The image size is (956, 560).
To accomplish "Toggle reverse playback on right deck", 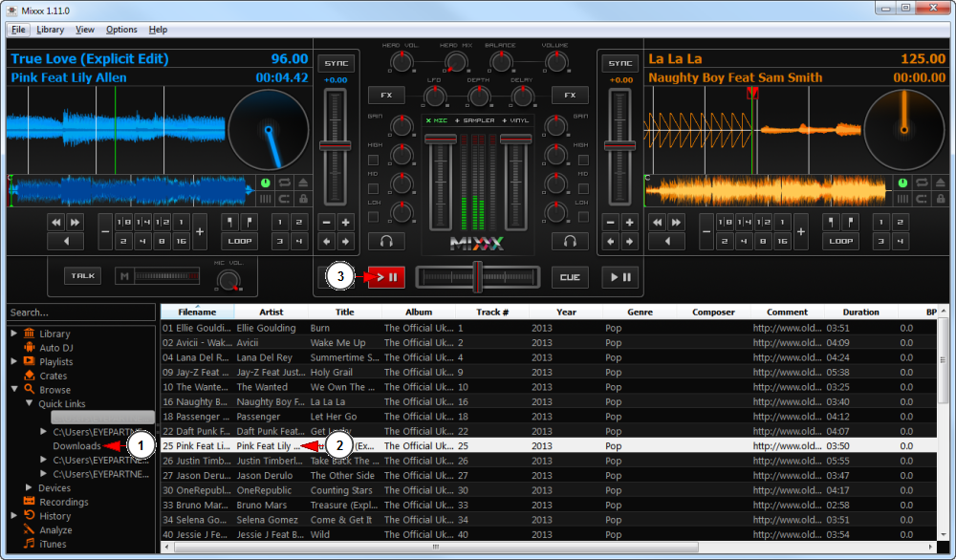I will coord(667,242).
